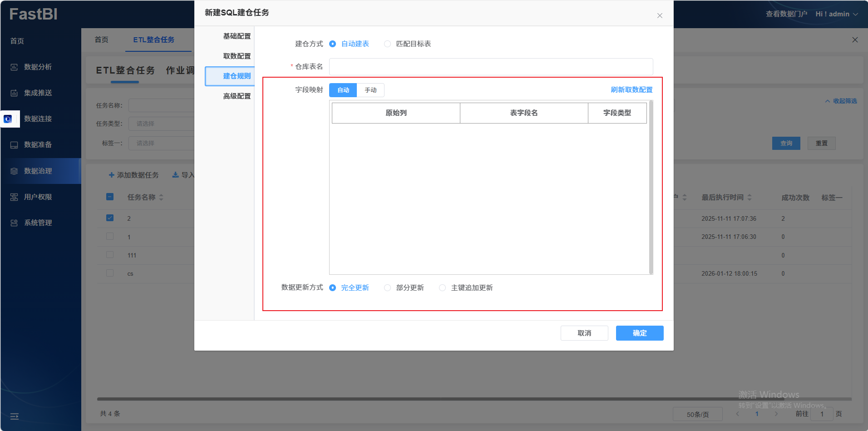Click the 数据准备 sidebar icon
868x431 pixels.
[14, 145]
